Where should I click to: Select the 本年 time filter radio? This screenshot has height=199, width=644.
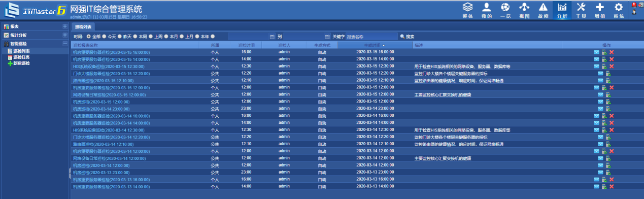click(x=197, y=37)
